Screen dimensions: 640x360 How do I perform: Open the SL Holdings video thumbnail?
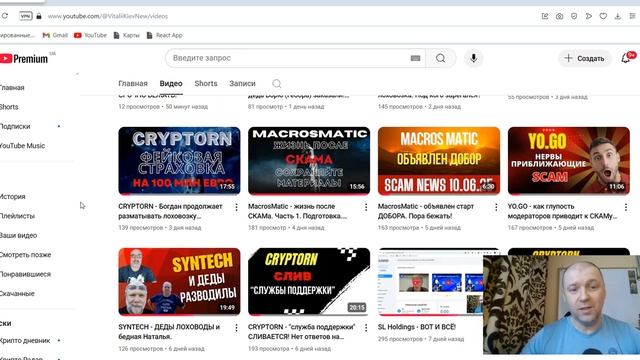(430, 282)
